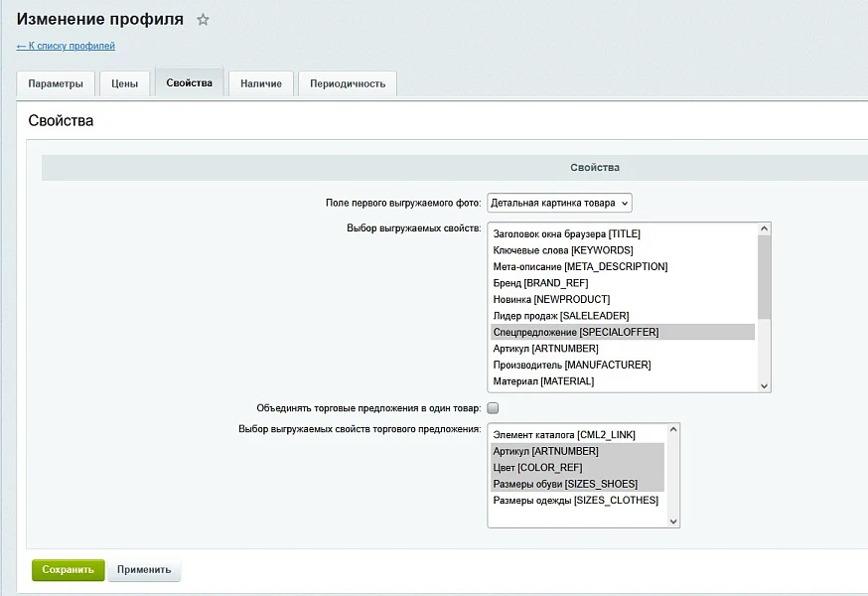The image size is (868, 596).
Task: Select the Свойства tab
Action: tap(190, 83)
